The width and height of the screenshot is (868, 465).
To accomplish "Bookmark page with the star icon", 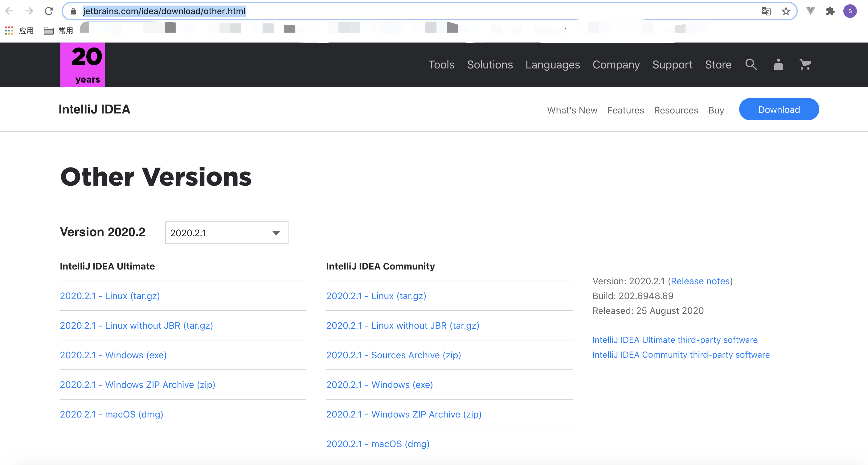I will point(786,11).
